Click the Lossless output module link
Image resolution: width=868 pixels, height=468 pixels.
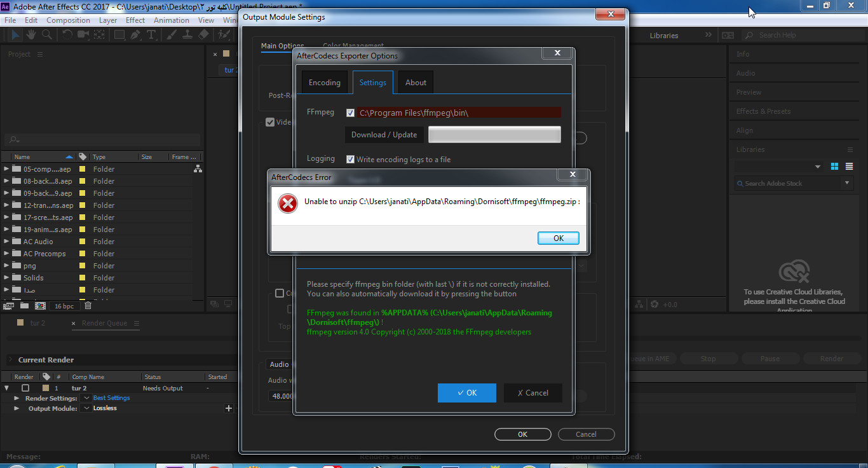tap(105, 408)
